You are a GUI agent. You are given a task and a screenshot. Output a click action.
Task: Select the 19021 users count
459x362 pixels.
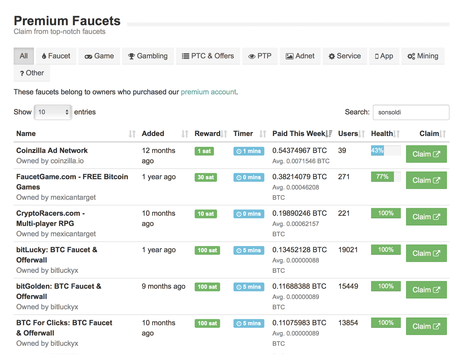point(348,250)
